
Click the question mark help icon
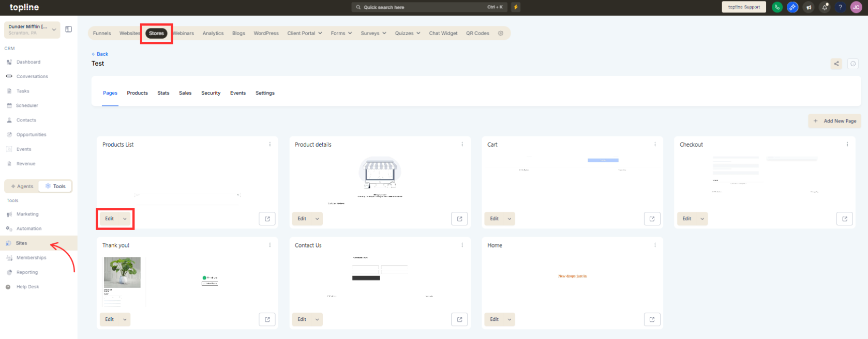click(841, 7)
